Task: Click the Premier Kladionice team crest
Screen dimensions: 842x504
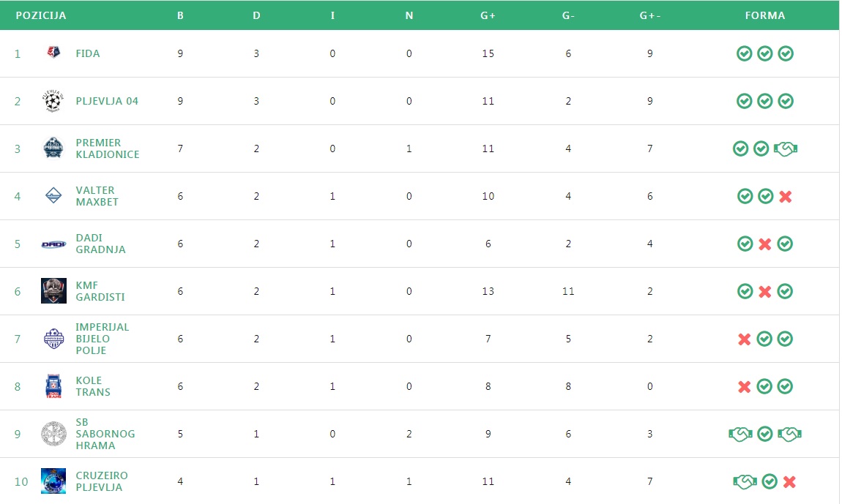Action: tap(53, 148)
